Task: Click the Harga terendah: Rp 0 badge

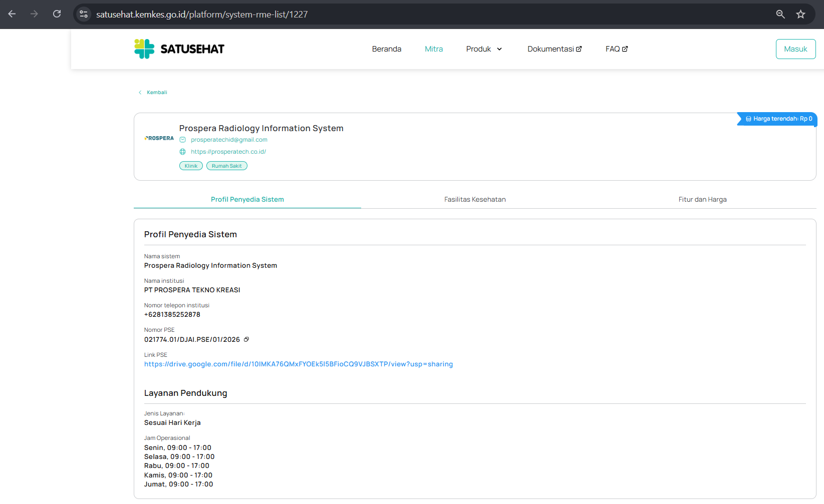Action: (777, 119)
